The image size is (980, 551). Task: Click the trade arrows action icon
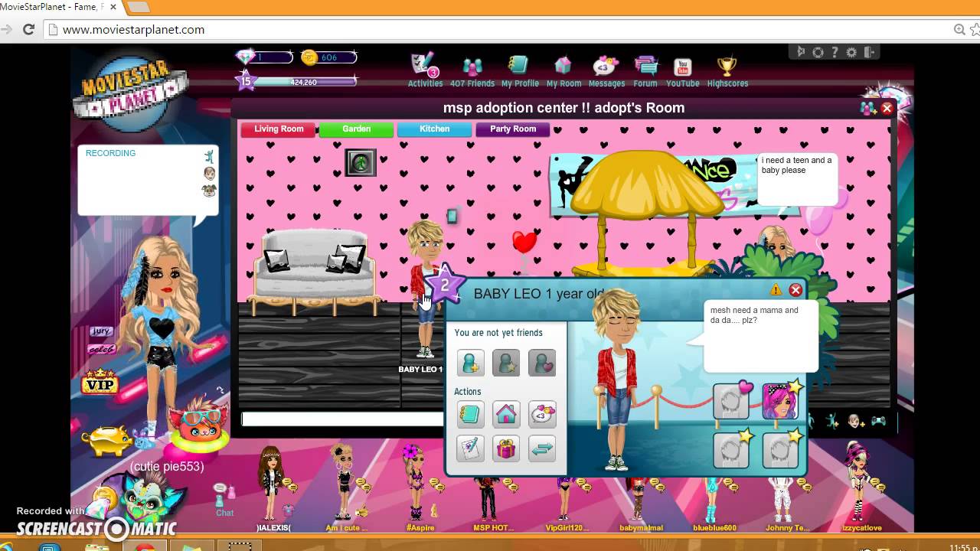point(542,448)
